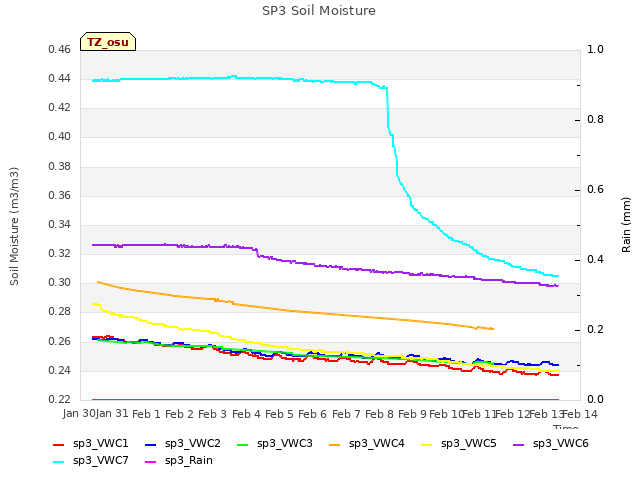Toggle sp3_VWC4 legend entry
The height and width of the screenshot is (480, 640).
[367, 444]
